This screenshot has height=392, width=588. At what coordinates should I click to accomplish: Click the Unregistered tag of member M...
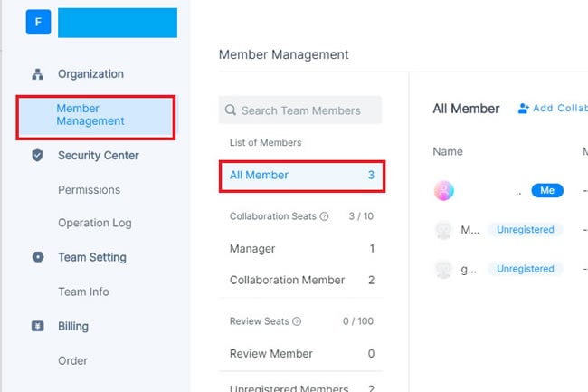526,230
